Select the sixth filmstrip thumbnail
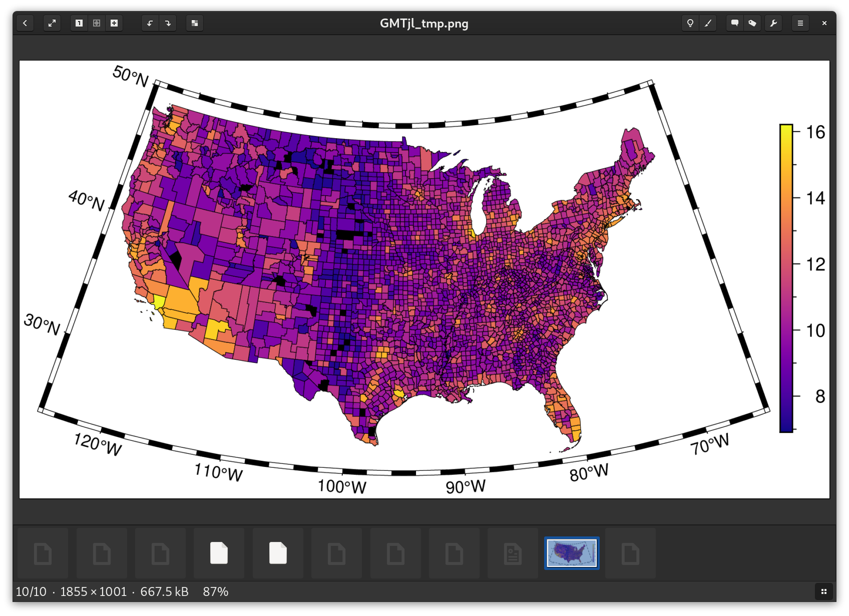The height and width of the screenshot is (616, 849). [337, 553]
